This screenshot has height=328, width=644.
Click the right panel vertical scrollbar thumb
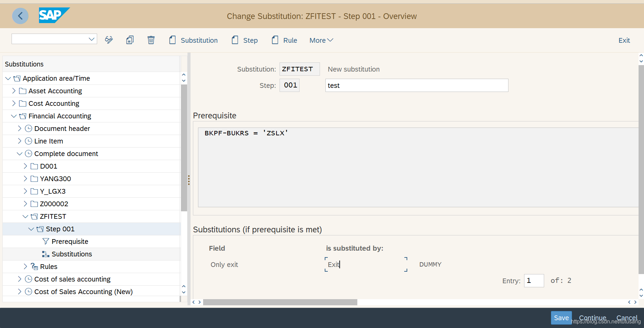pos(641,170)
